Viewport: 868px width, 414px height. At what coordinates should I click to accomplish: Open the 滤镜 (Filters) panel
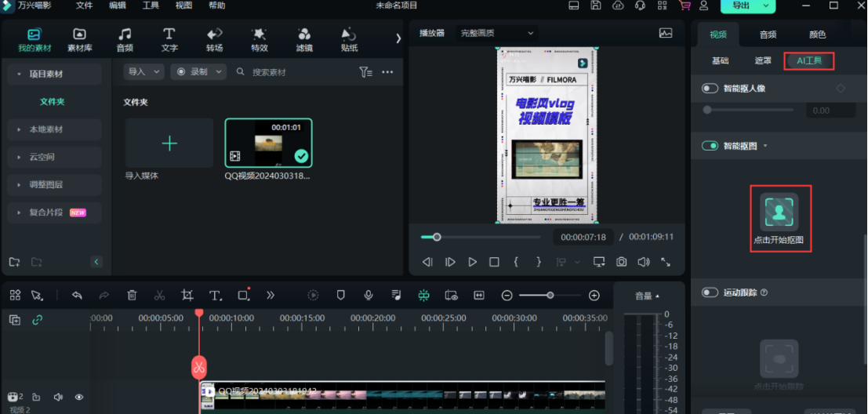(x=304, y=40)
